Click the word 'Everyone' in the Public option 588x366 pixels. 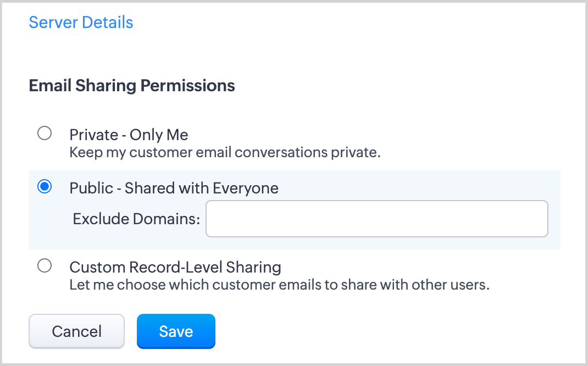246,188
